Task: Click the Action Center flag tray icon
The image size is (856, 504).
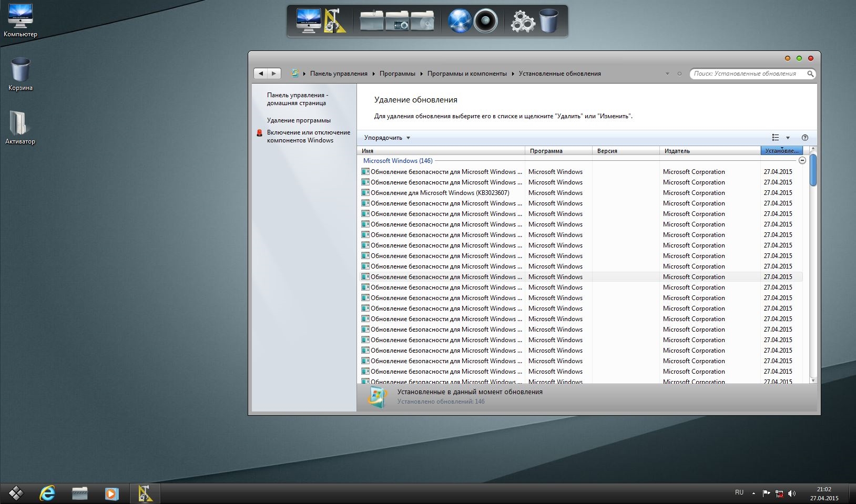Action: pos(766,493)
